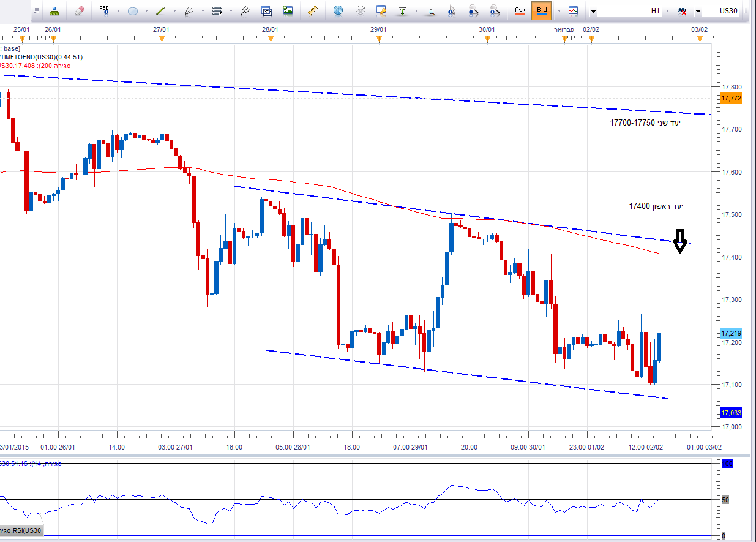756x542 pixels.
Task: Select the 17400 first target label
Action: [x=656, y=206]
